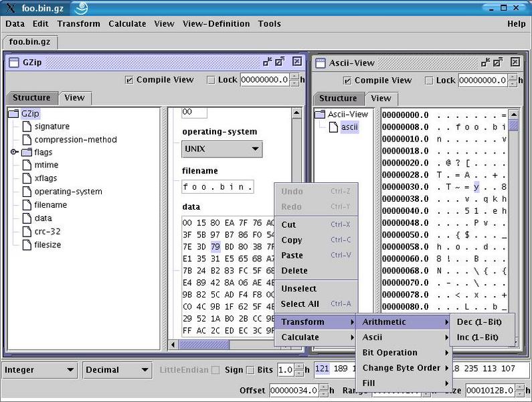532x402 pixels.
Task: Click the flags folder icon
Action: (27, 152)
